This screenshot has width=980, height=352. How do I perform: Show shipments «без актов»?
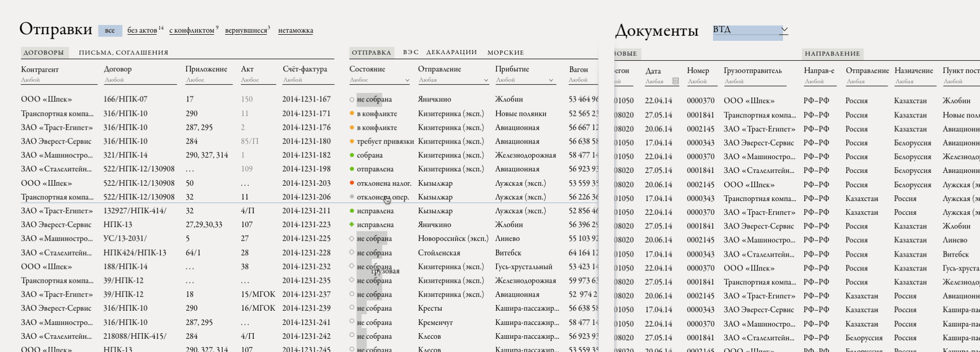[142, 31]
